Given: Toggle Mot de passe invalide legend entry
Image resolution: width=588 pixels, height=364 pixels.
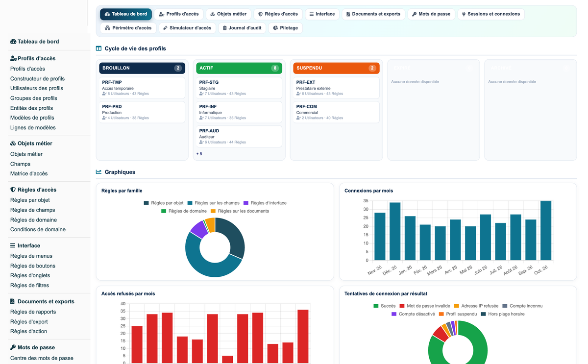Looking at the screenshot, I should (x=425, y=306).
